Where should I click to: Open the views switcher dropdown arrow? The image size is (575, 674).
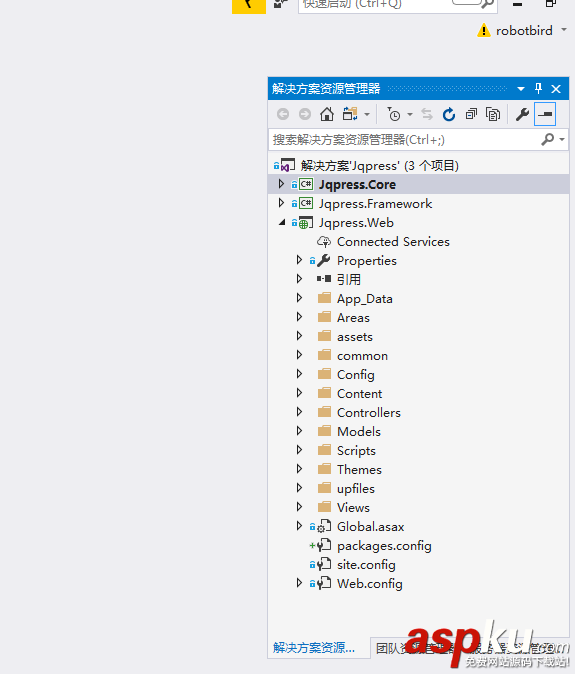367,115
